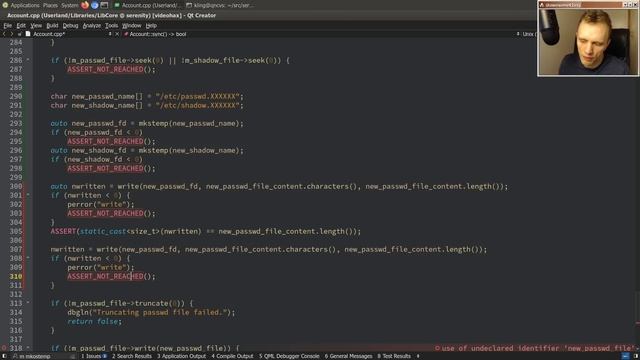Go forward in editor navigation history

(x=11, y=34)
